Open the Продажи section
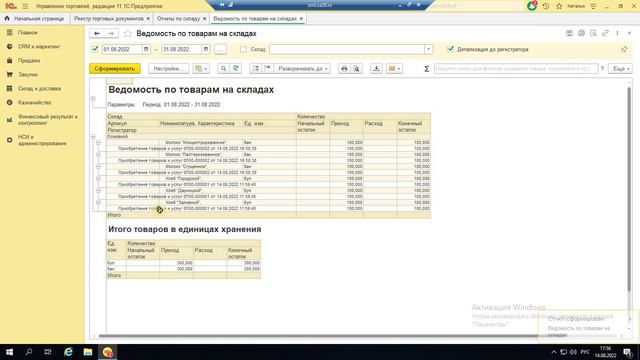 click(x=29, y=60)
